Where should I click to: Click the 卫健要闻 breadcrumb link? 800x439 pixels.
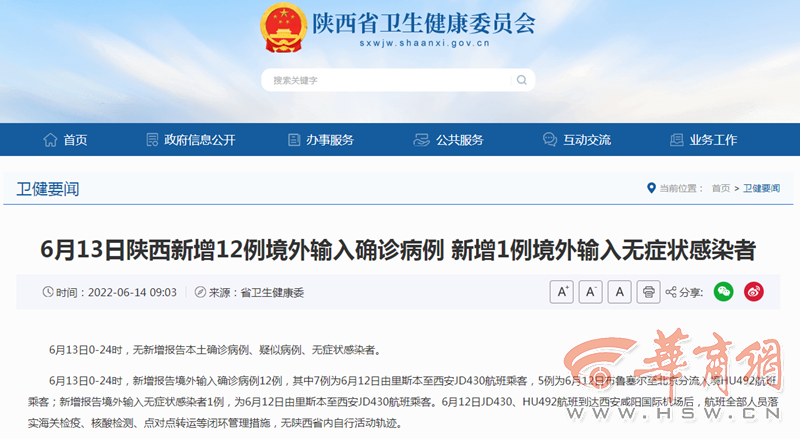761,188
